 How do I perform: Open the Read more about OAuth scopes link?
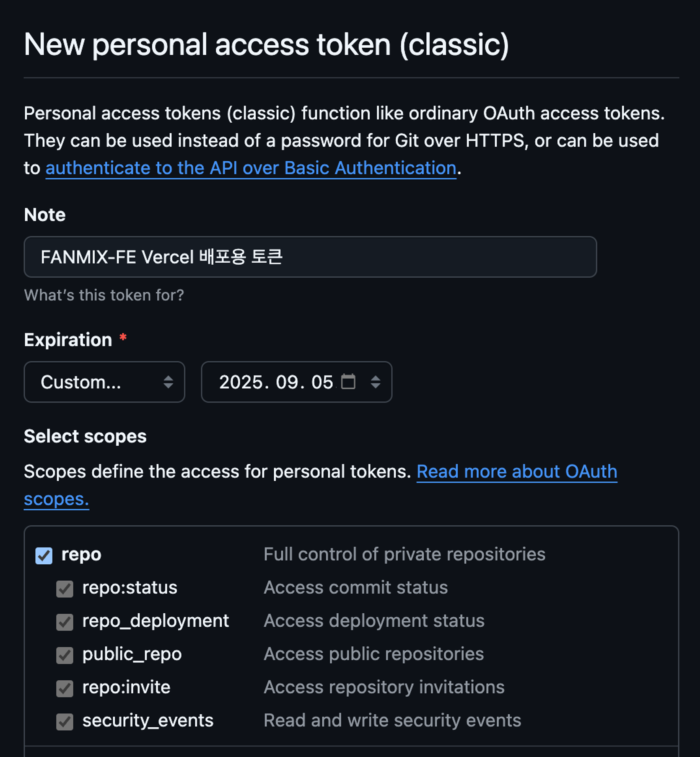(516, 472)
